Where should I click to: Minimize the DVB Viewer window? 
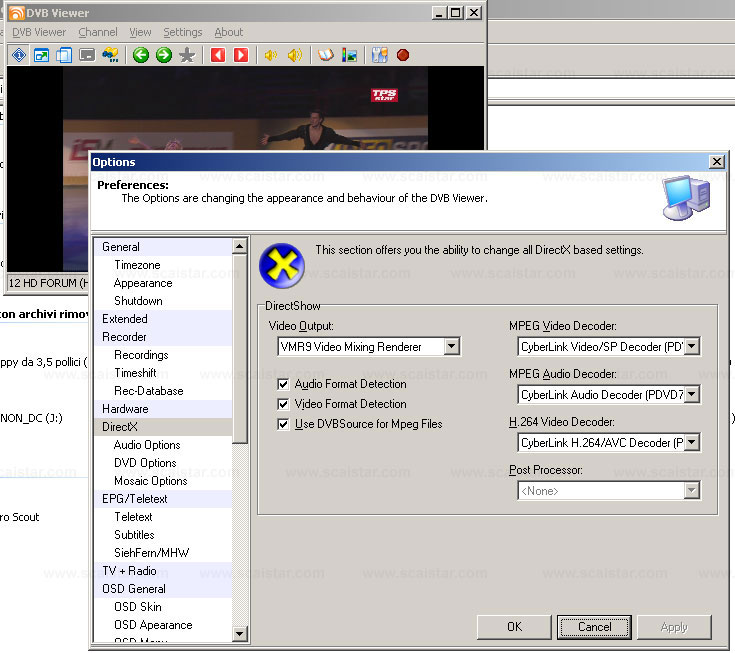(x=439, y=13)
